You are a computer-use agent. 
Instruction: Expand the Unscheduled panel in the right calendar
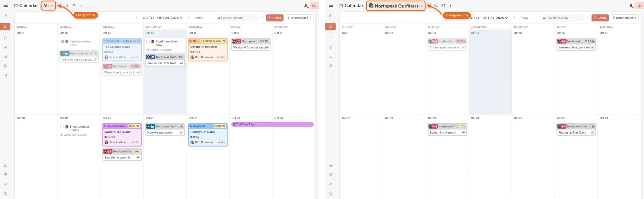[625, 18]
